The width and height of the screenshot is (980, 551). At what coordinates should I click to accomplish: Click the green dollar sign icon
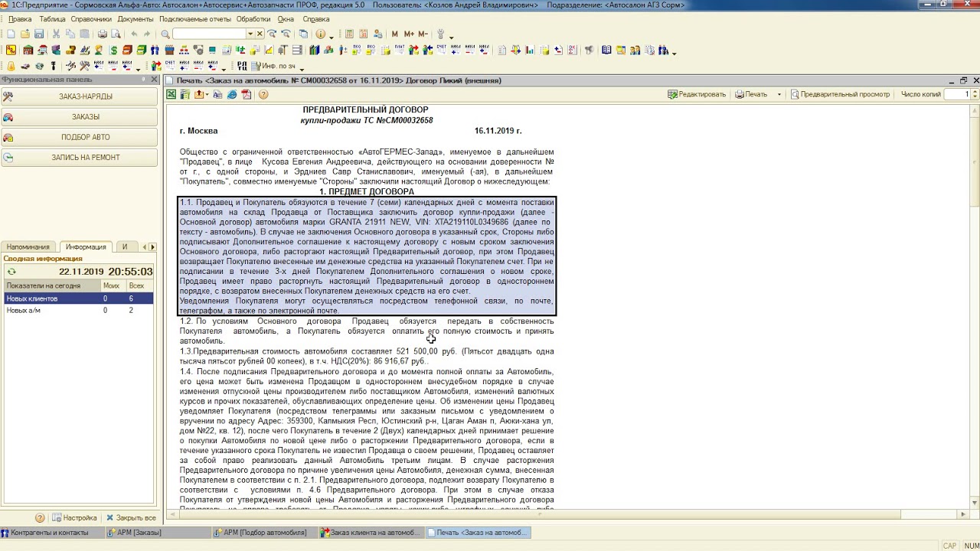113,51
